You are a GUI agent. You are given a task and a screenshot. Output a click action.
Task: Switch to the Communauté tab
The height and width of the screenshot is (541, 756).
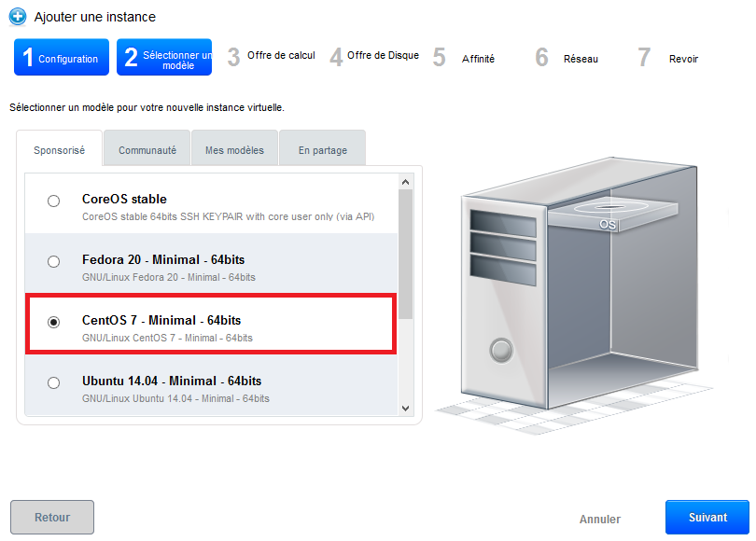(147, 150)
